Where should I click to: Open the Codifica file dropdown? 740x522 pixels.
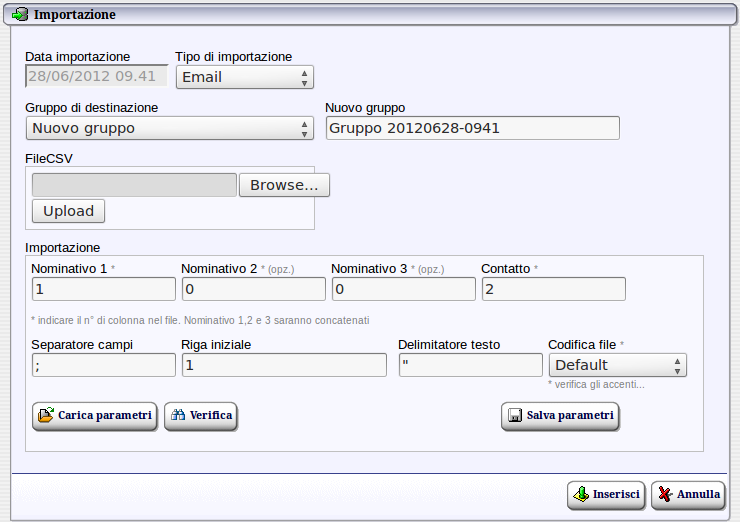click(617, 365)
